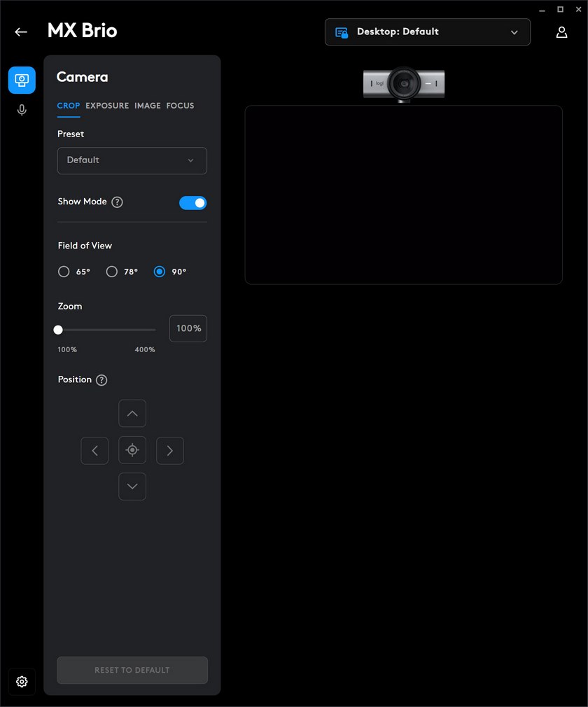
Task: Go back using the arrow beside MX Brio
Action: pos(21,31)
